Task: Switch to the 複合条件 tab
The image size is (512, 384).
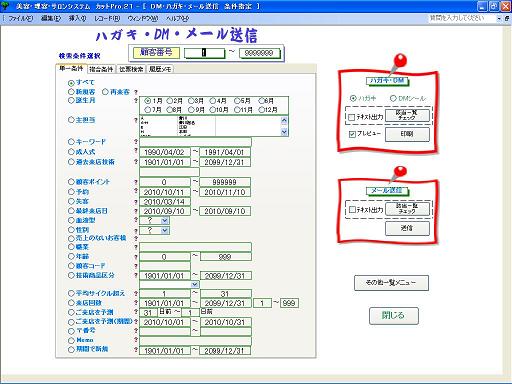Action: (x=101, y=69)
